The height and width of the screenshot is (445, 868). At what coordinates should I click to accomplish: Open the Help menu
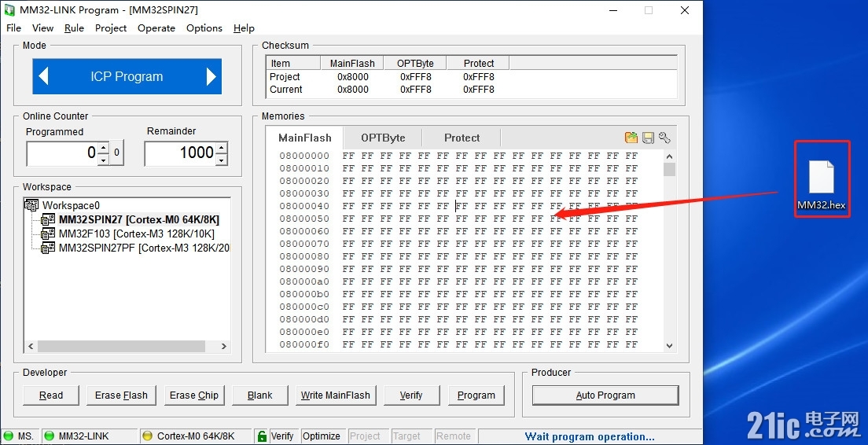coord(244,28)
